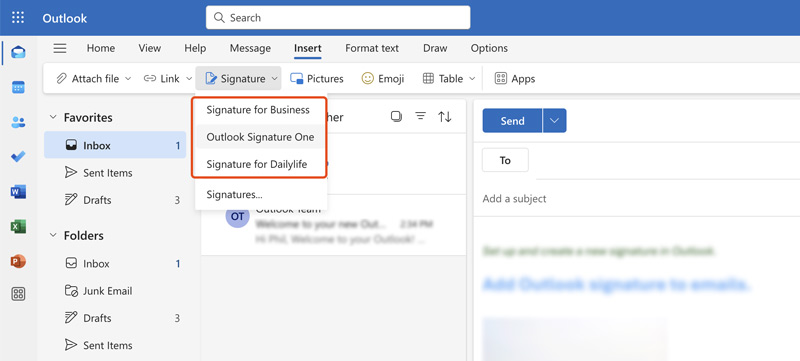
Task: Expand the Table dropdown arrow
Action: point(472,79)
